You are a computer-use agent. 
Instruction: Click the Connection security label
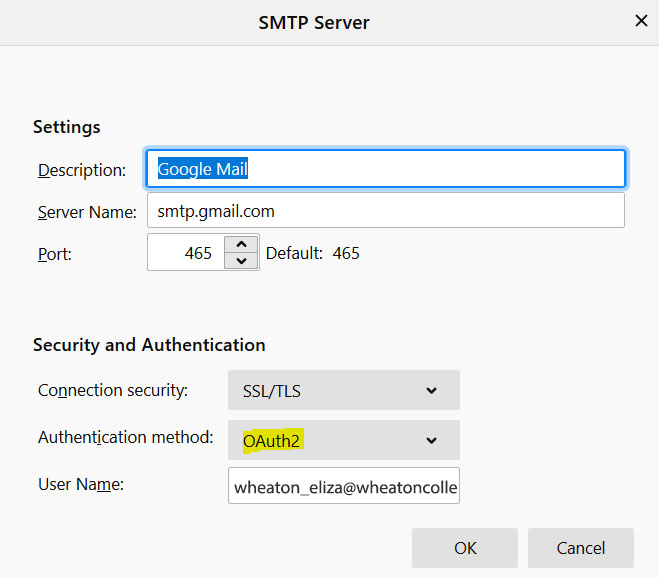(x=112, y=390)
